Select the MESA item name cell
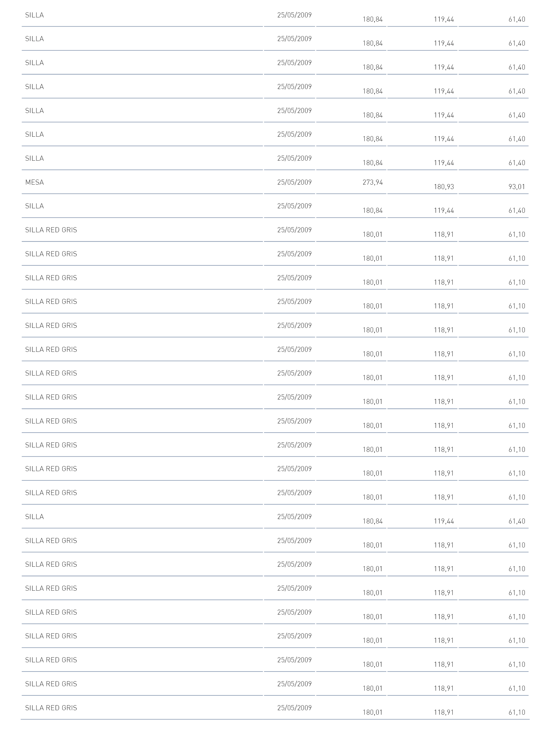Image resolution: width=560 pixels, height=731 pixels. coord(34,182)
